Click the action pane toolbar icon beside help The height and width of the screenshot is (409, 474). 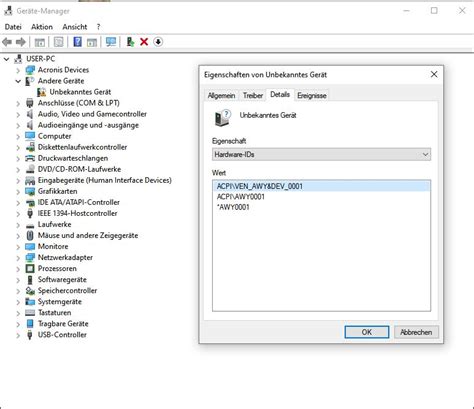click(x=92, y=42)
